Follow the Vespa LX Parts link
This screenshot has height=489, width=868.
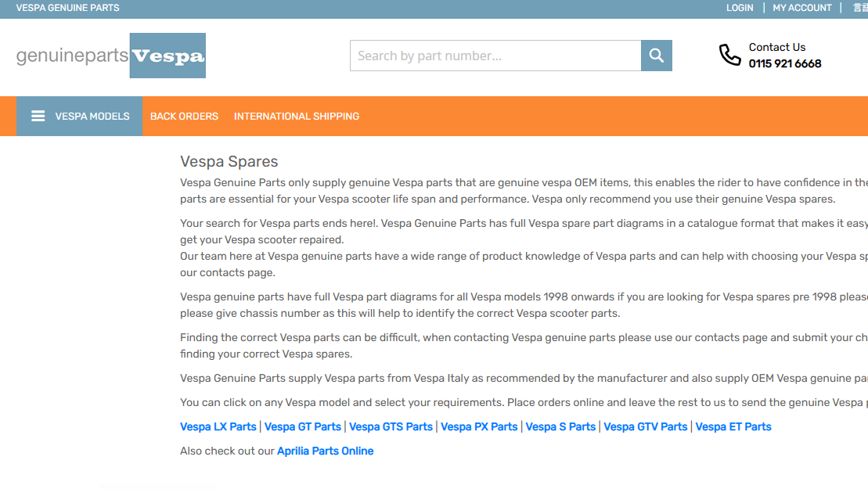[218, 426]
